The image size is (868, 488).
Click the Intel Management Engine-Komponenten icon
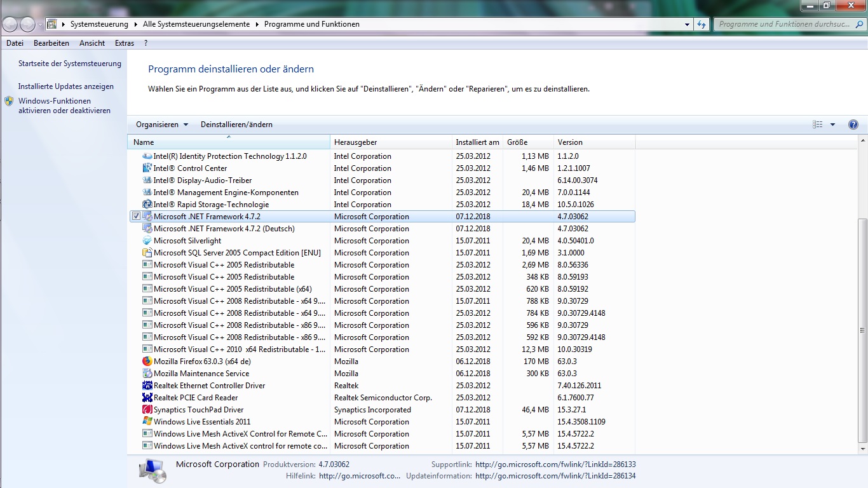pos(147,193)
